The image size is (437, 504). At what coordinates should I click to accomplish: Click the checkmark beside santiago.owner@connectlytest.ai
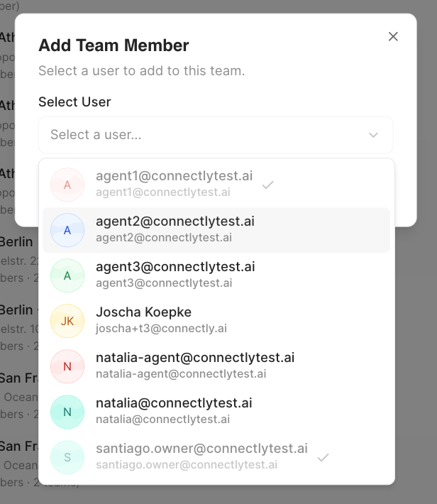pyautogui.click(x=323, y=457)
